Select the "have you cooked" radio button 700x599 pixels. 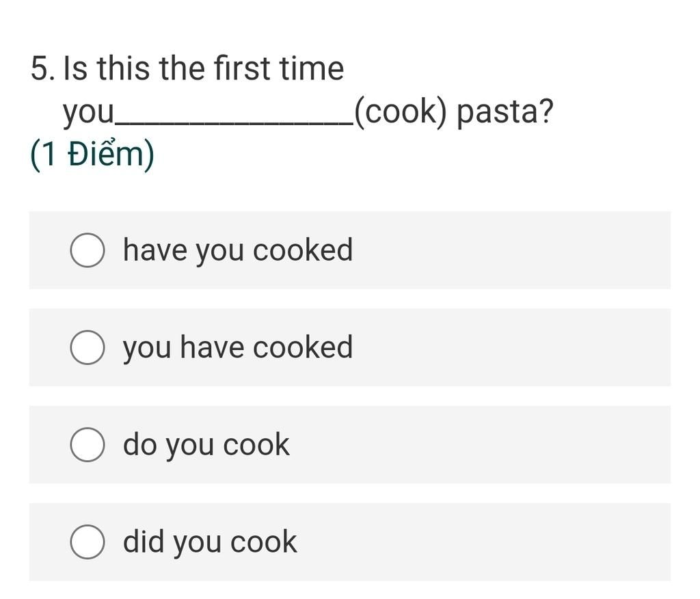[x=87, y=250]
